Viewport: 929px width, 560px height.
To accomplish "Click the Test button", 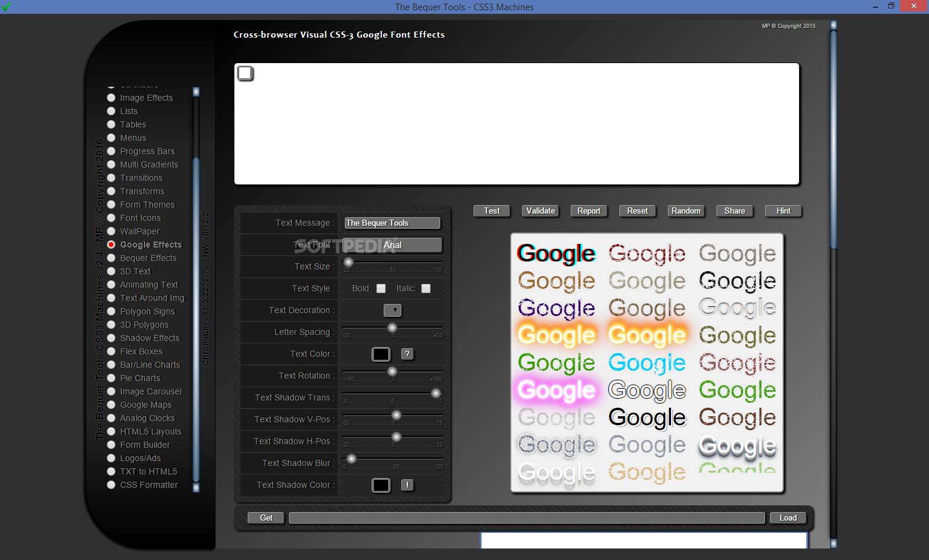I will 492,211.
